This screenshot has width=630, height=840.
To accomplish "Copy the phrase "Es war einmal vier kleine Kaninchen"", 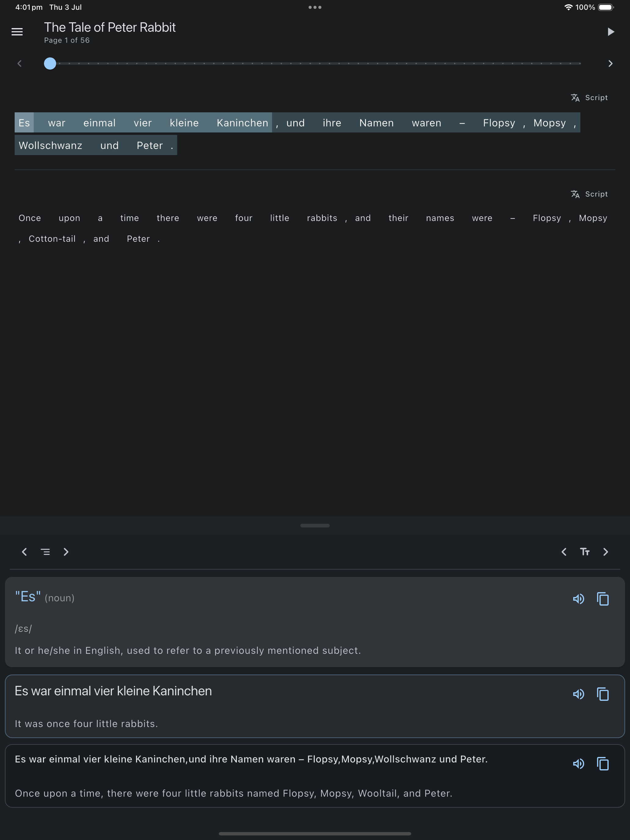I will [x=603, y=694].
